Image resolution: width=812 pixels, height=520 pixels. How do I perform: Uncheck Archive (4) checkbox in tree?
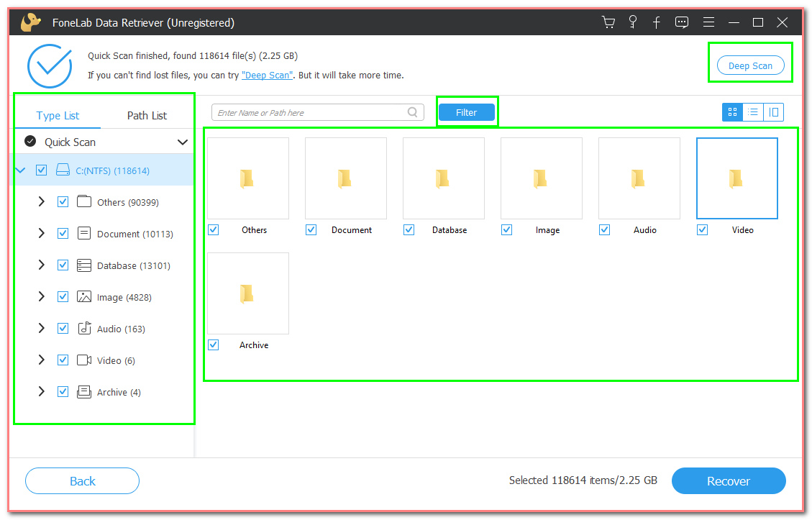coord(63,391)
